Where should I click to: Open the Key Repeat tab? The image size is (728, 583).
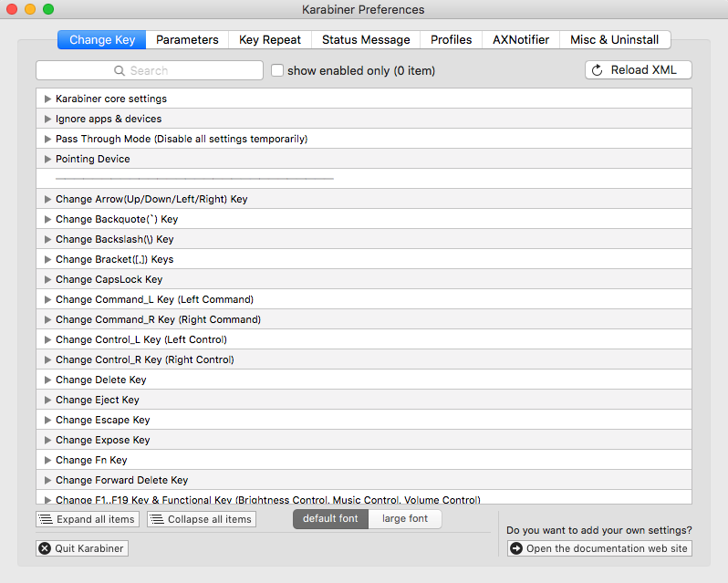[270, 40]
